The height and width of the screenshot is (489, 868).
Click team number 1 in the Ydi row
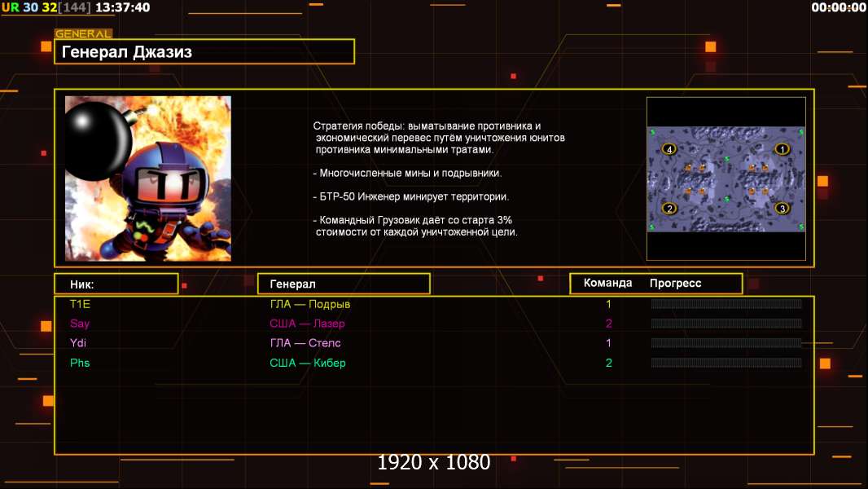point(608,343)
